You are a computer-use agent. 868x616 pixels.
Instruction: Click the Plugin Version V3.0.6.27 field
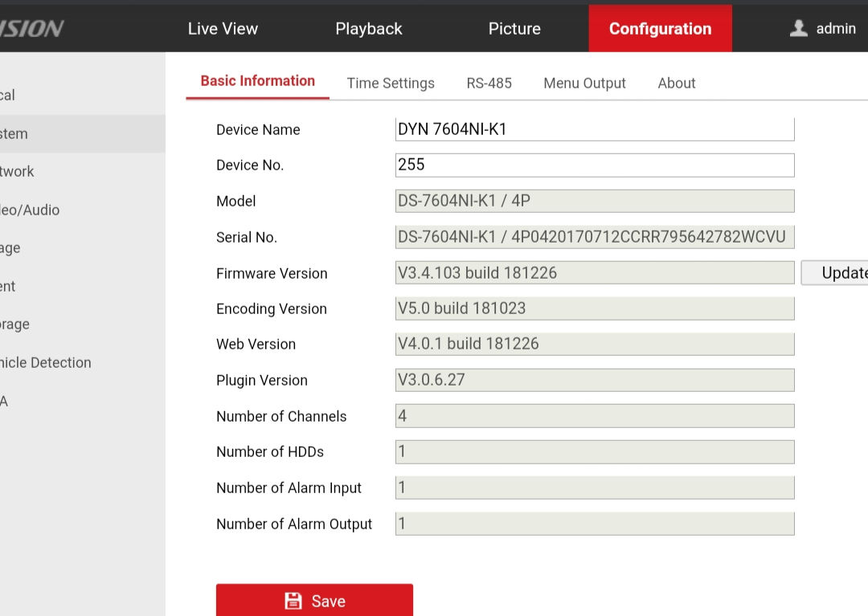pos(595,380)
